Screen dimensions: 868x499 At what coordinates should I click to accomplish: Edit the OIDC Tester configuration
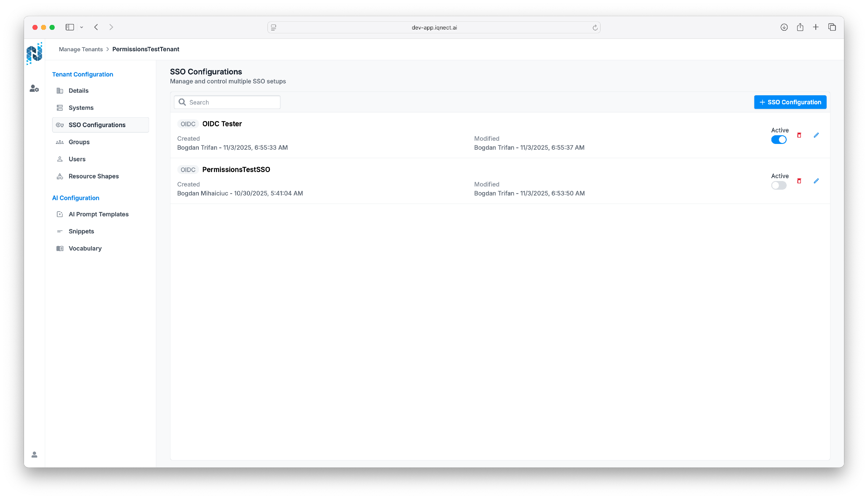(x=816, y=135)
